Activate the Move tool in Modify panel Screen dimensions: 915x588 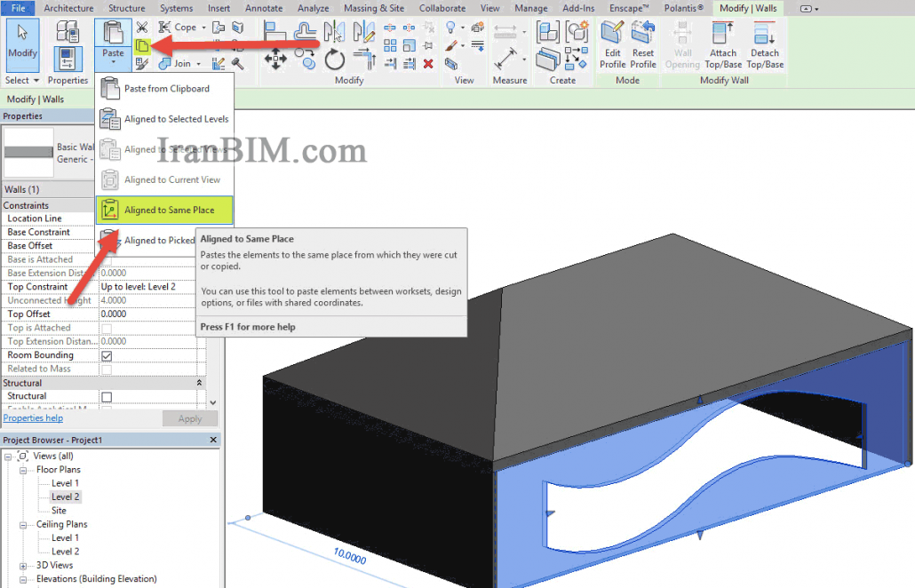274,59
